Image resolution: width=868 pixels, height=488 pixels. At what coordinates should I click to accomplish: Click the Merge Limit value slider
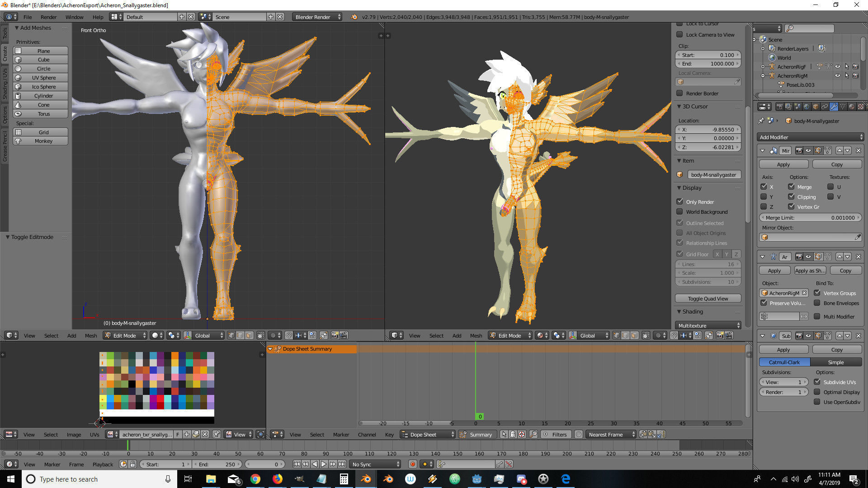[x=811, y=217]
